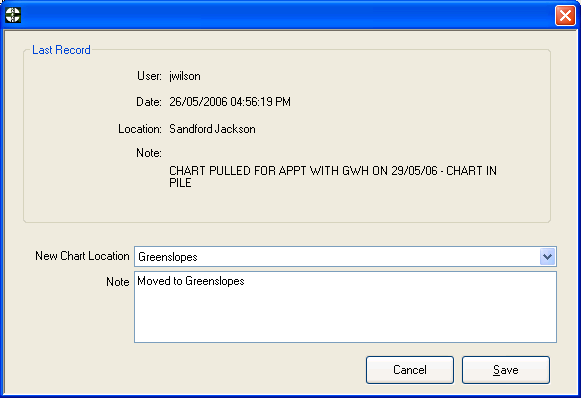
Task: Click the Date: label
Action: point(149,102)
